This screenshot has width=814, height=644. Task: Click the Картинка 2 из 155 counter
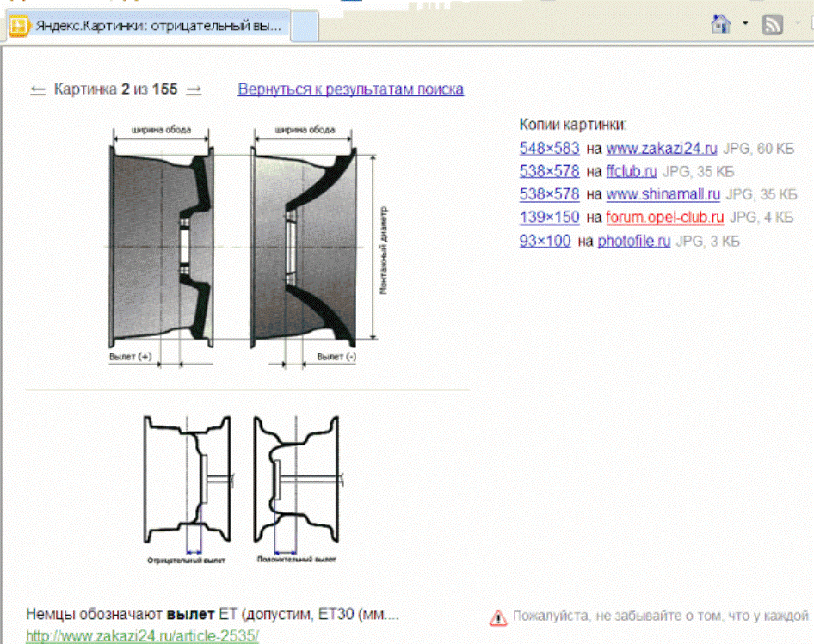[x=116, y=89]
